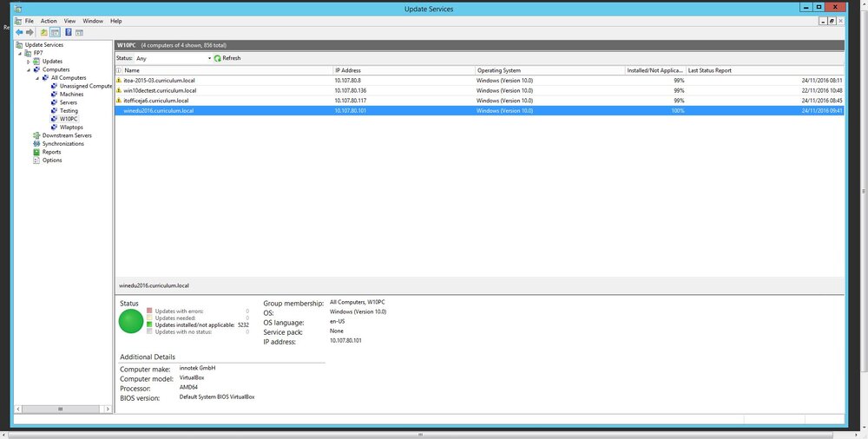Click warning icon beside itofficeja6.curriculum.local
868x439 pixels.
tap(118, 100)
